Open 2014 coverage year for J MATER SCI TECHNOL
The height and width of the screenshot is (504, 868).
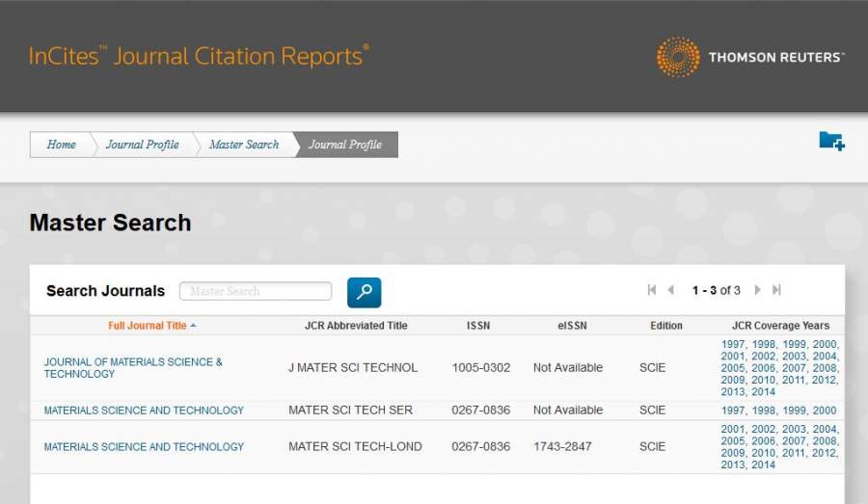coord(764,391)
